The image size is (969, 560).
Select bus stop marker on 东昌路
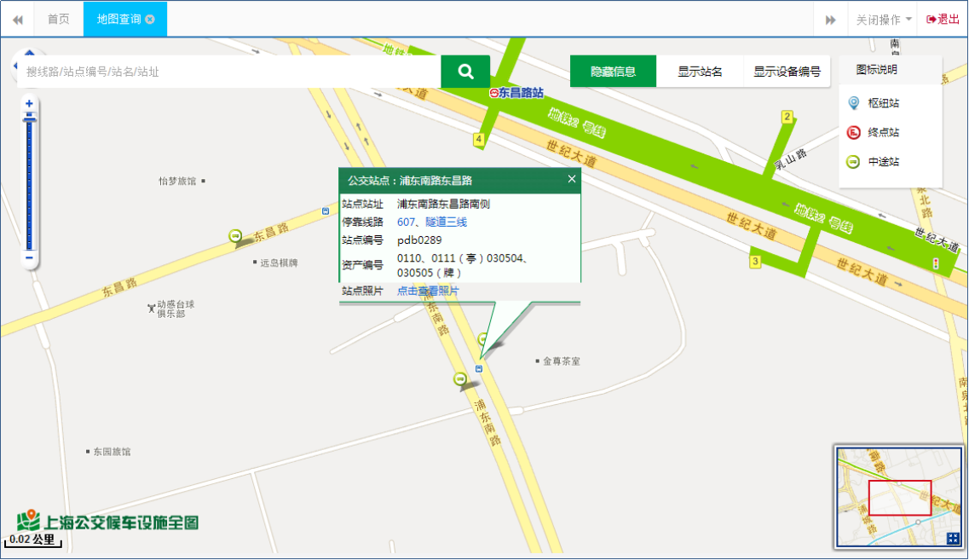[235, 235]
